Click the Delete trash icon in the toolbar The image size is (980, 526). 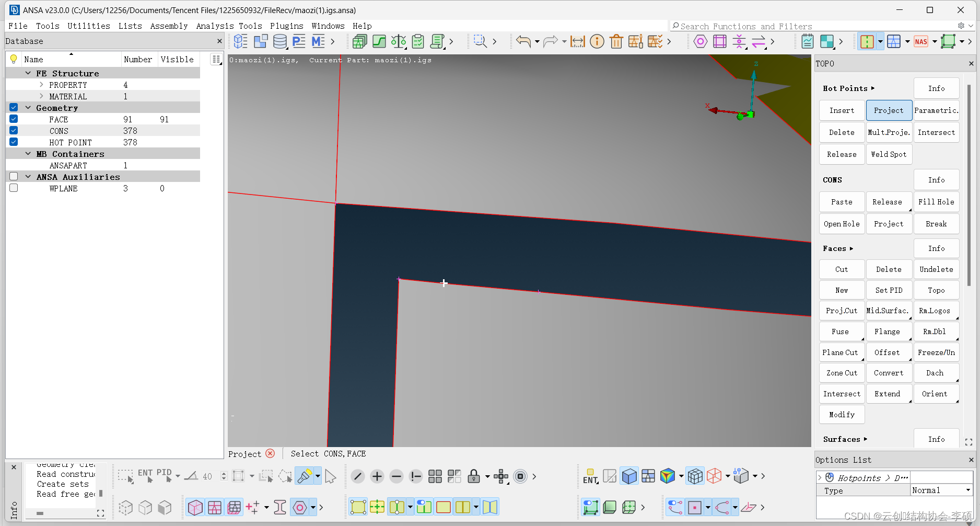[x=616, y=41]
